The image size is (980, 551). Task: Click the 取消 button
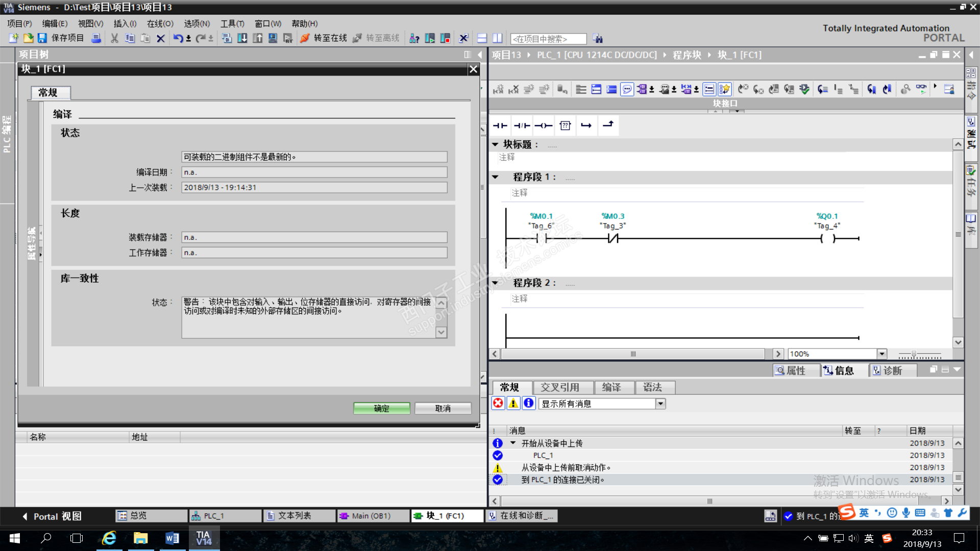443,408
